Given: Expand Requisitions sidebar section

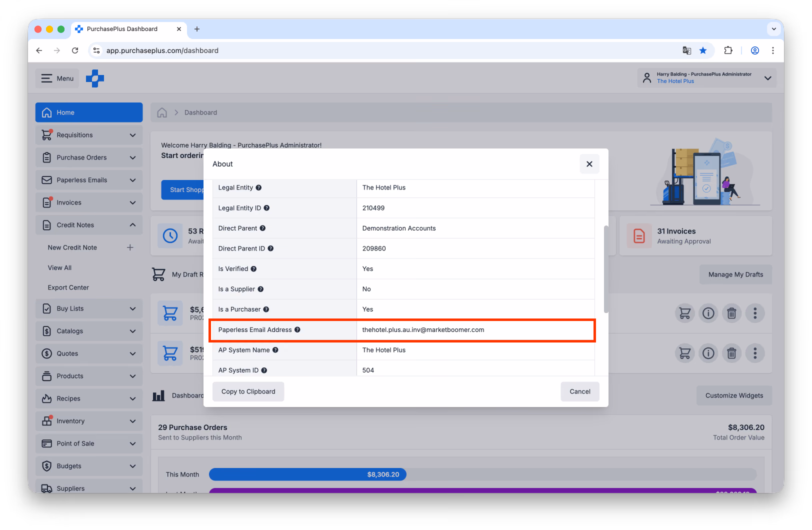Looking at the screenshot, I should pos(89,135).
